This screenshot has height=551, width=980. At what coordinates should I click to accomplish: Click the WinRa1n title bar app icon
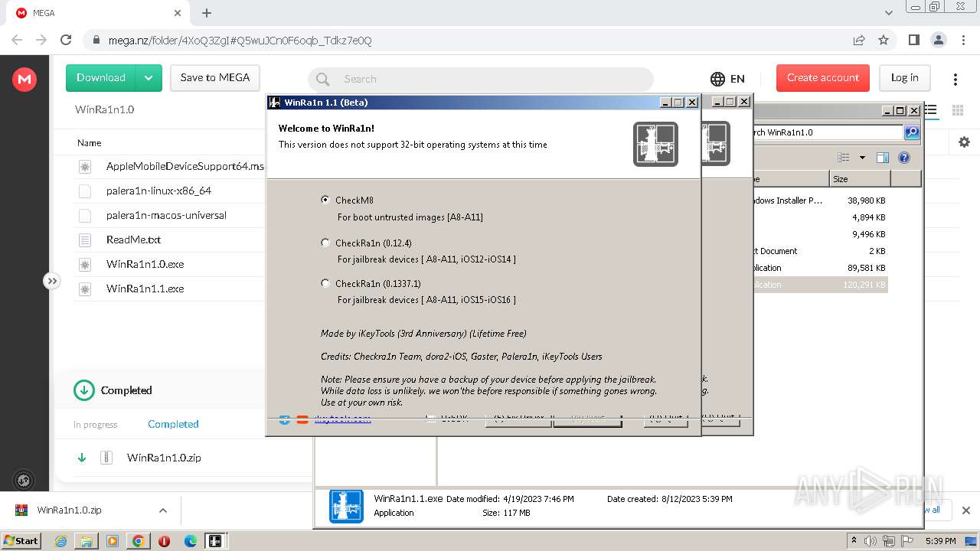tap(275, 102)
